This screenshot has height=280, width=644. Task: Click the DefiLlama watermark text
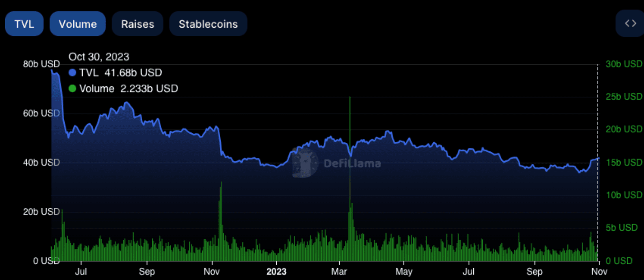point(352,164)
